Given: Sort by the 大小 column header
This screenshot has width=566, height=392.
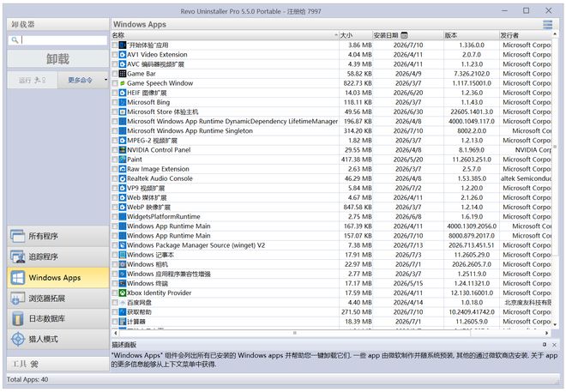Looking at the screenshot, I should tap(356, 35).
